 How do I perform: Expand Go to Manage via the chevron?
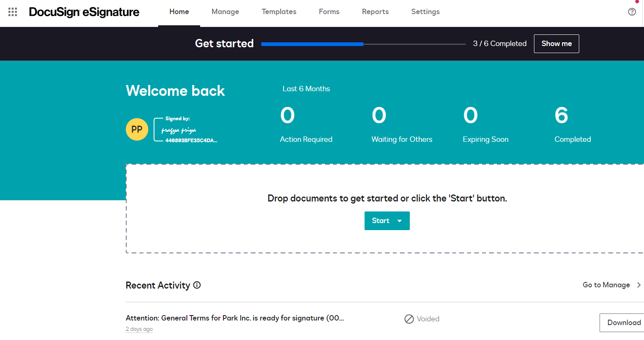pos(638,285)
